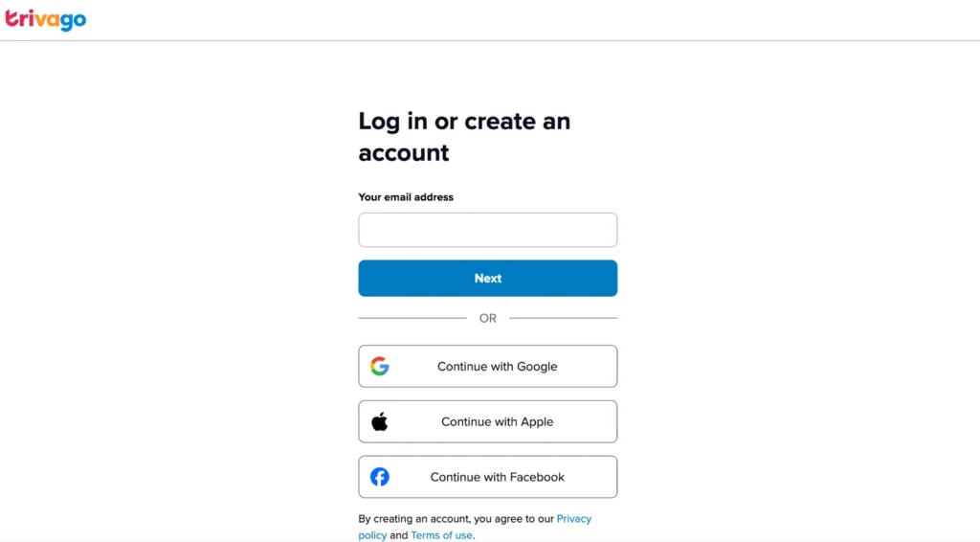The width and height of the screenshot is (980, 542).
Task: Click the blue Next button
Action: click(487, 279)
